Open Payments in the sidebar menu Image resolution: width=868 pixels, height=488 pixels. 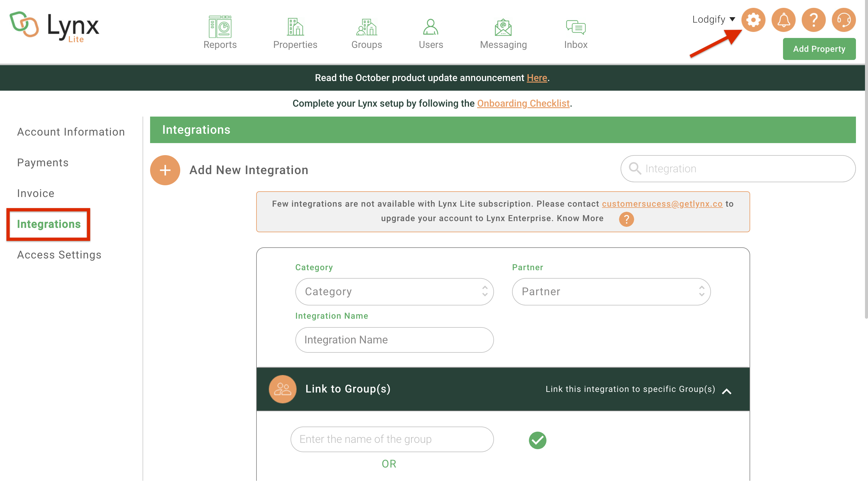[43, 163]
